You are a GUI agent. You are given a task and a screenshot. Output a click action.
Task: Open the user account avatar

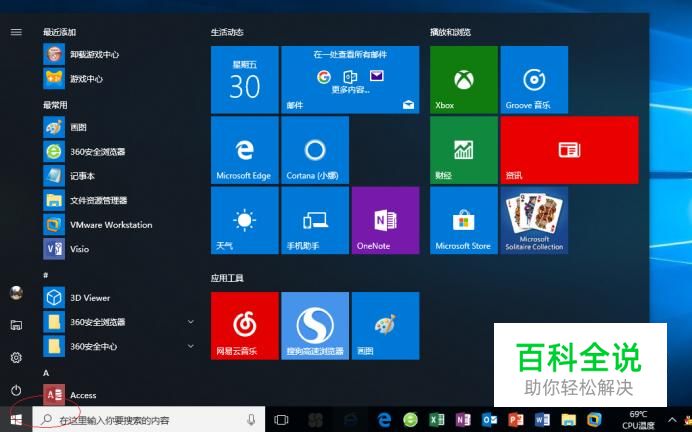tap(16, 293)
